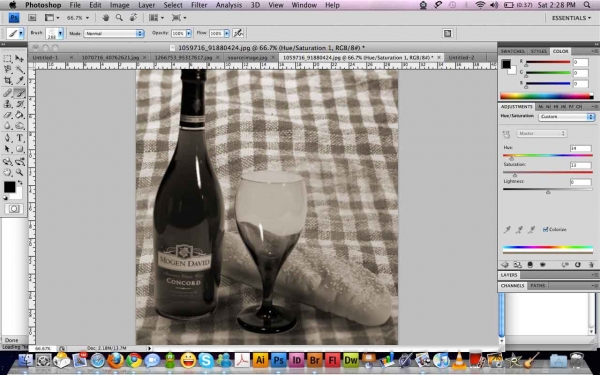The image size is (600, 375).
Task: Select the Clone Stamp tool
Action: 7,104
